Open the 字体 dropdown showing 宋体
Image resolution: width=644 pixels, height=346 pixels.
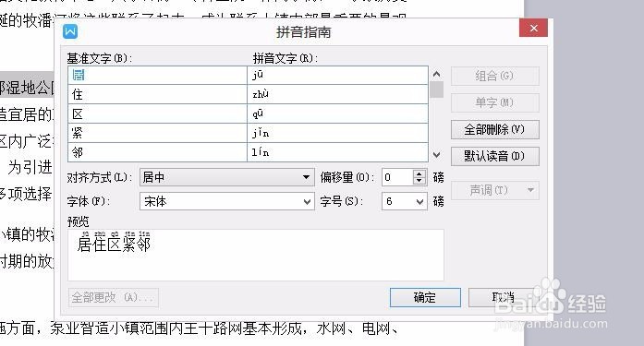point(227,201)
